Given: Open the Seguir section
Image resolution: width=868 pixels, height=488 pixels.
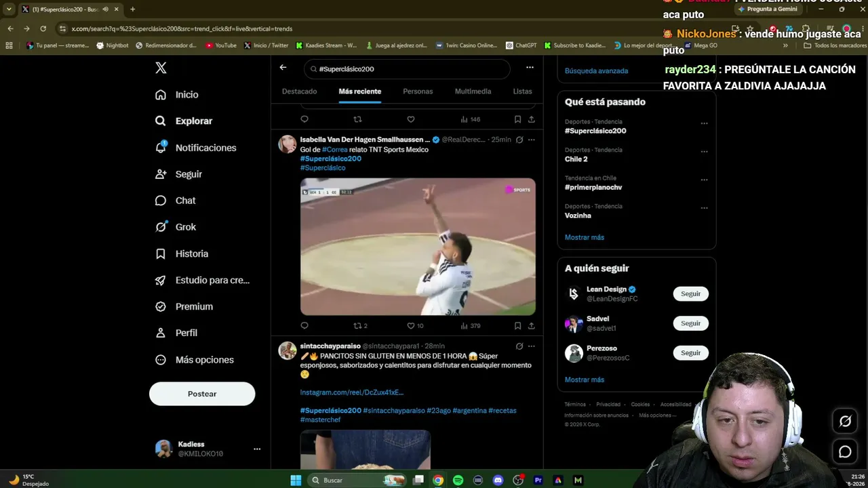Looking at the screenshot, I should click(179, 174).
